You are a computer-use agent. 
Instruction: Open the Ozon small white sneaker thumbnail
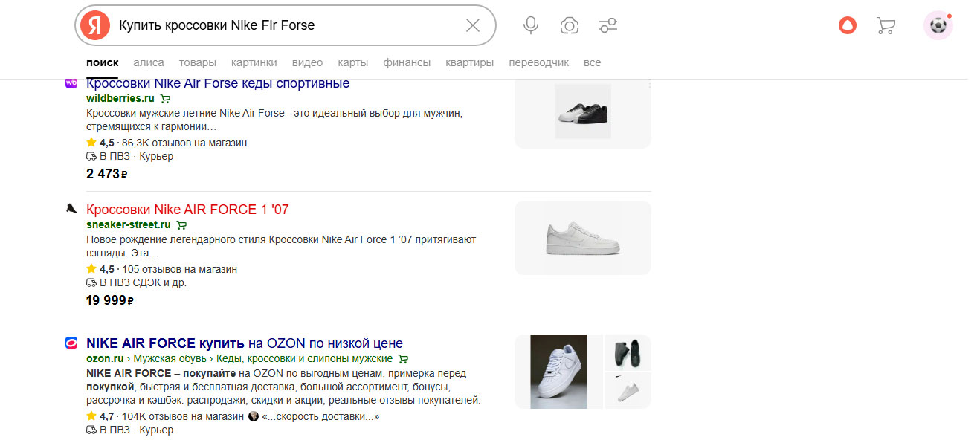[x=628, y=391]
